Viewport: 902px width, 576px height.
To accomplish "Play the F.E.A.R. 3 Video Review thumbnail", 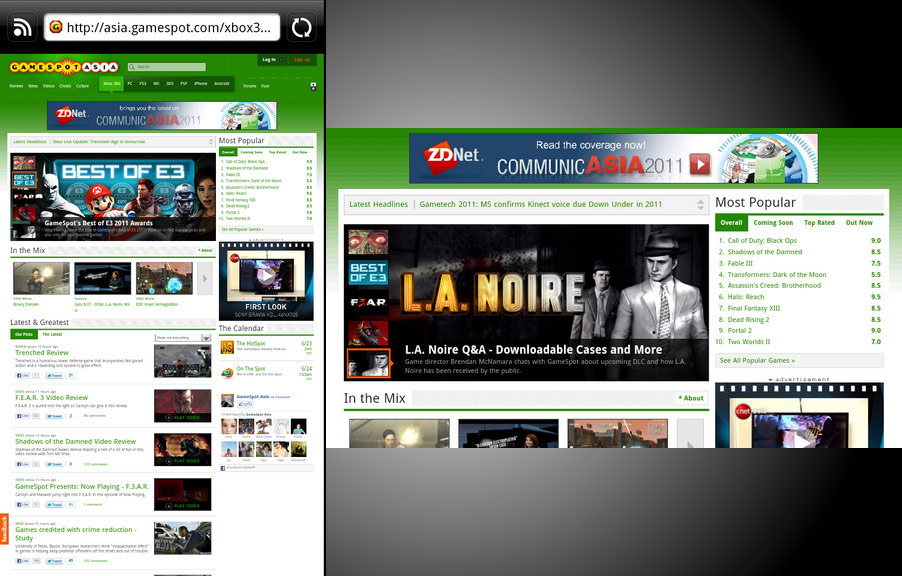I will 183,406.
